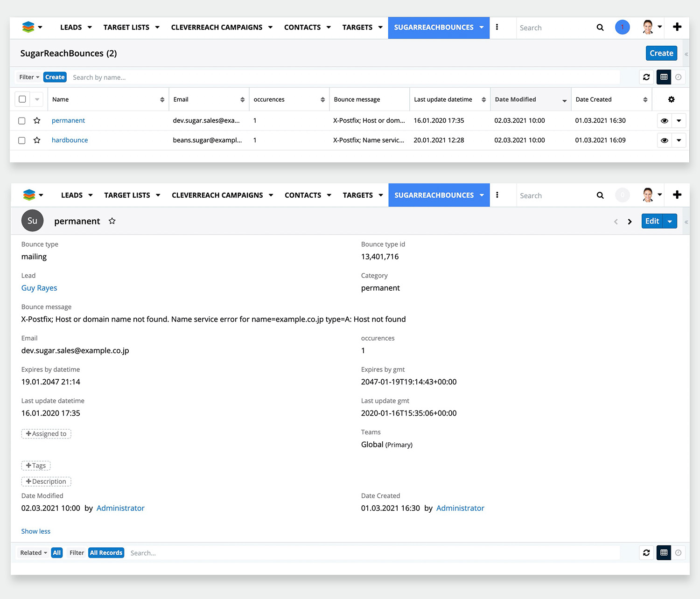
Task: Star the permanent record detail title
Action: pos(112,221)
